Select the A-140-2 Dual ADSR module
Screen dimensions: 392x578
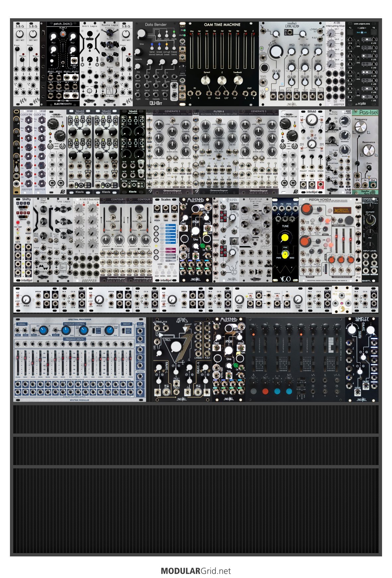[86, 240]
